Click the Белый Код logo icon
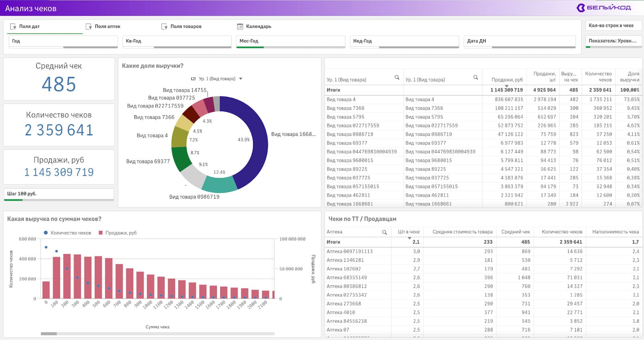Screen dimensions: 644x340 point(581,8)
